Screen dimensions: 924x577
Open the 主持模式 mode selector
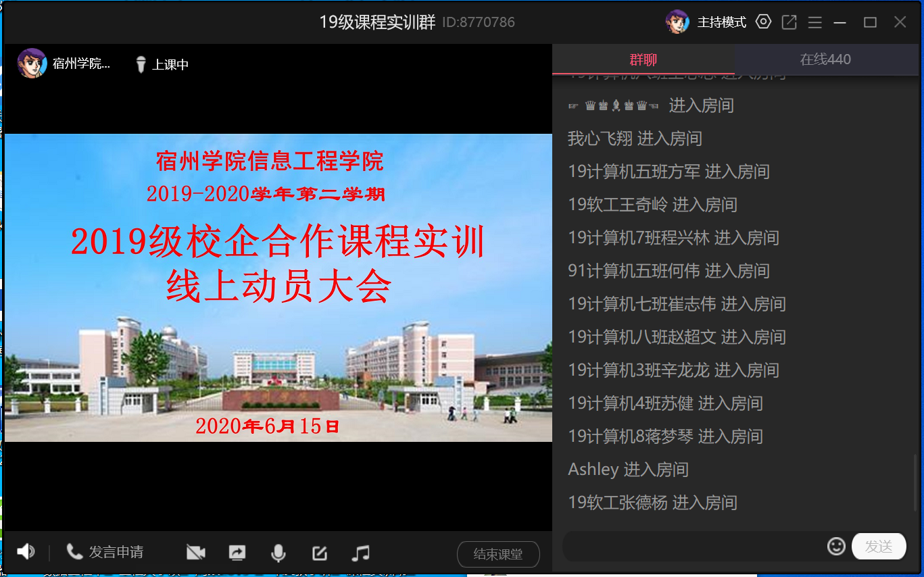[721, 22]
